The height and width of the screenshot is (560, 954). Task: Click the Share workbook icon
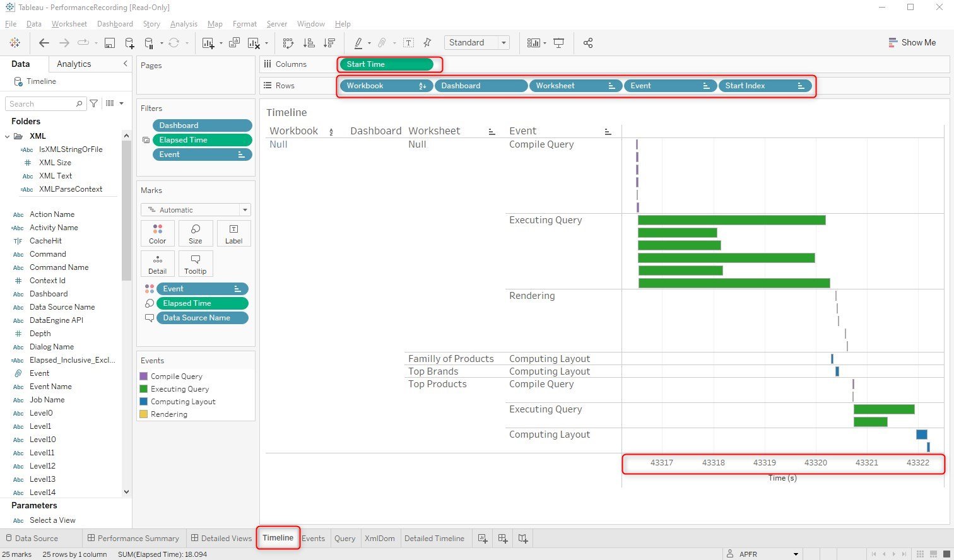point(588,43)
